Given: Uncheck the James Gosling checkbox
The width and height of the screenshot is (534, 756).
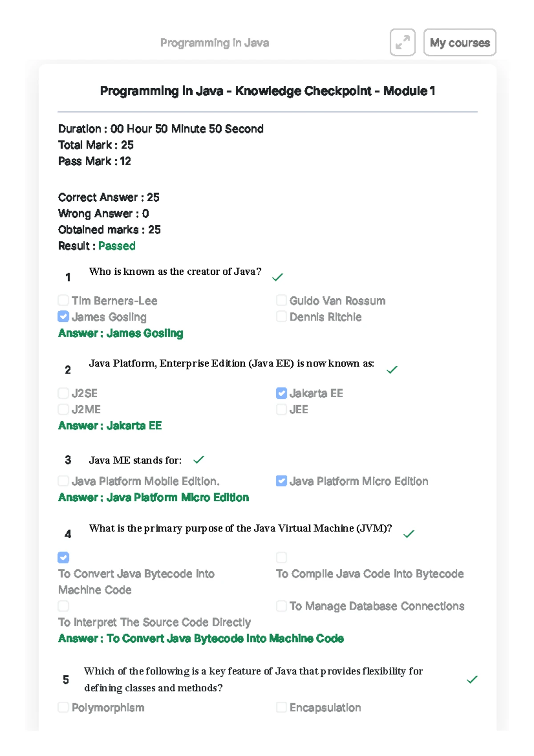Looking at the screenshot, I should tap(63, 317).
